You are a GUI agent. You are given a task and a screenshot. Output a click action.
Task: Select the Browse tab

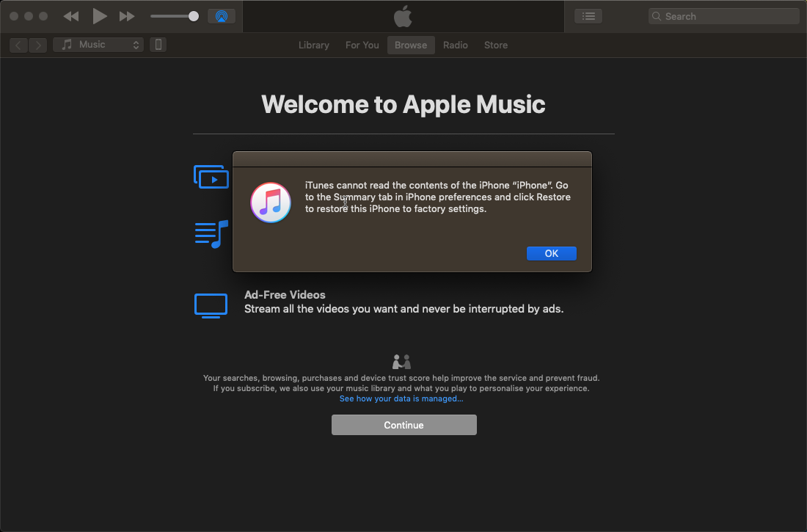point(411,45)
